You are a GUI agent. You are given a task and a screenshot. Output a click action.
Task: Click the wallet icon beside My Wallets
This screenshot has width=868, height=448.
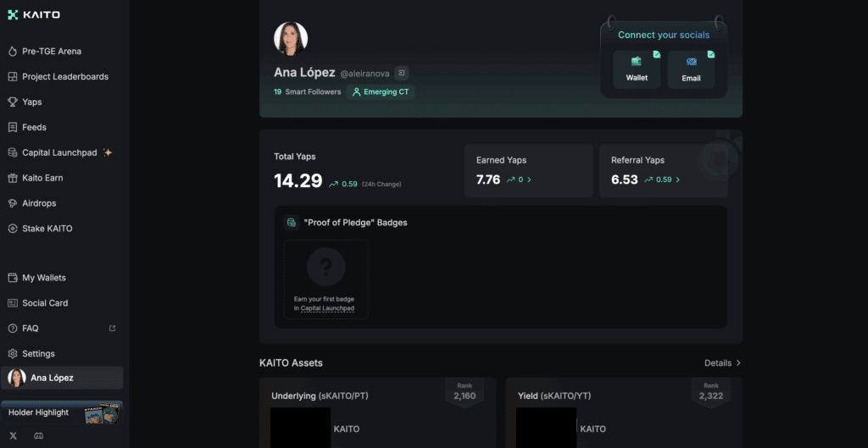click(13, 278)
